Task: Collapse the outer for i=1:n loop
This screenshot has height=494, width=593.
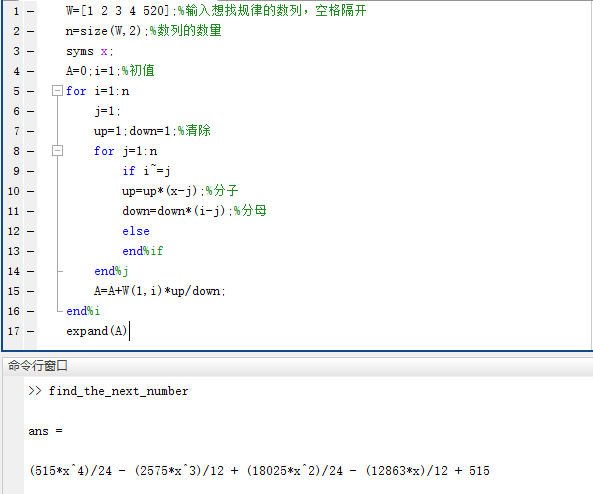Action: click(57, 91)
